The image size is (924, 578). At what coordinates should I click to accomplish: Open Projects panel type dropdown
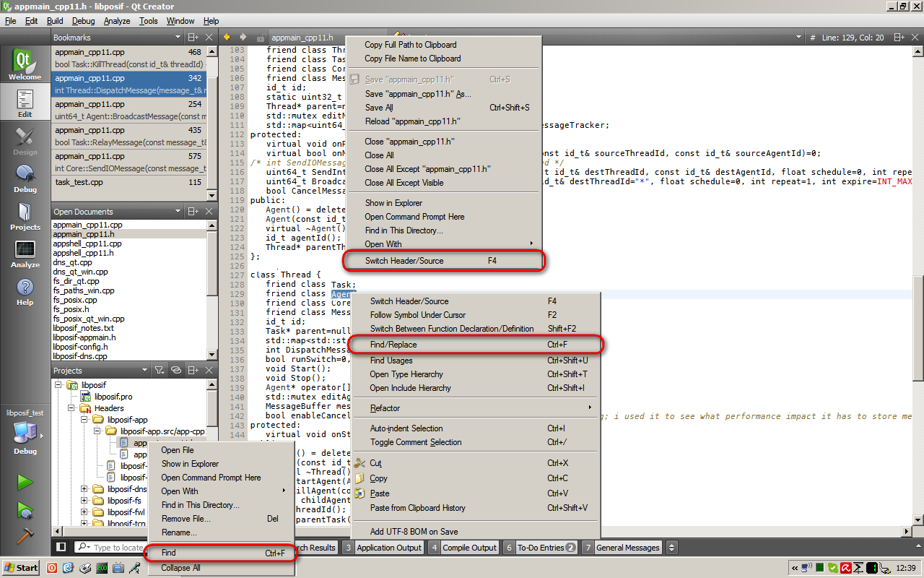point(145,371)
